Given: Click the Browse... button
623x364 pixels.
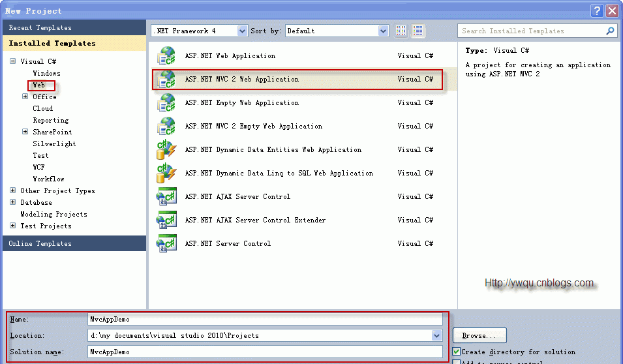Looking at the screenshot, I should [x=479, y=335].
